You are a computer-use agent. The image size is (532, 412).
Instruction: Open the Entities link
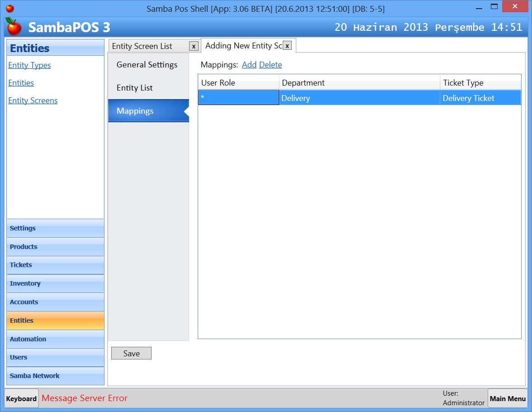pos(21,83)
